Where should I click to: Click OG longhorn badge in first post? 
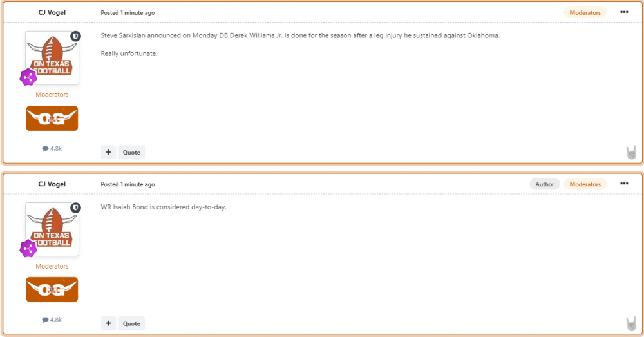pos(52,119)
